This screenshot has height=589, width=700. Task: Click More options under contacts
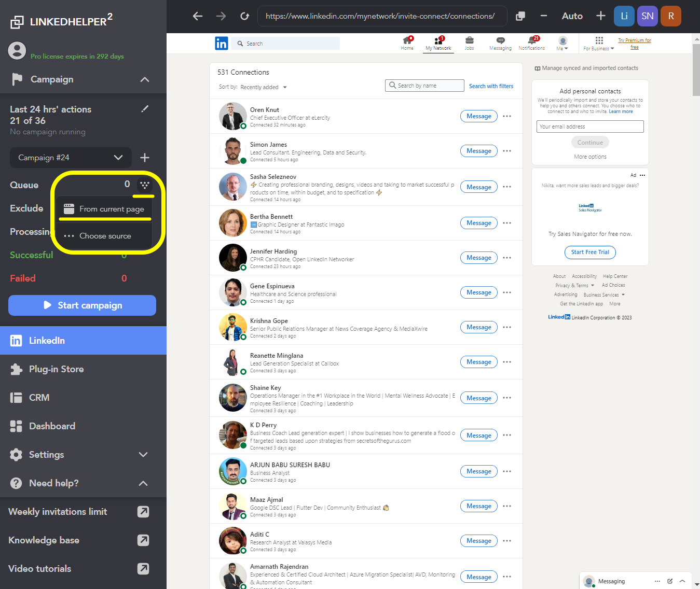tap(590, 157)
